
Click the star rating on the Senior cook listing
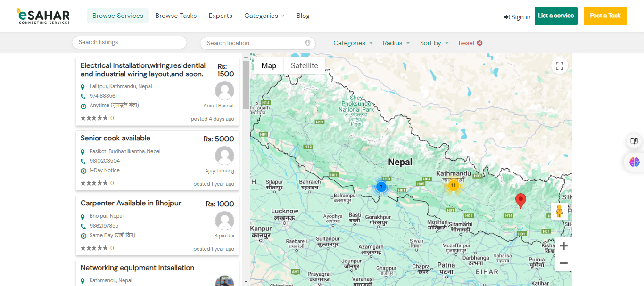(x=94, y=183)
